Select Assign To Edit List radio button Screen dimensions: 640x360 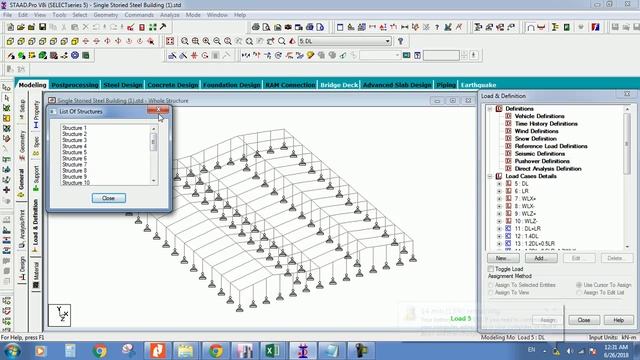click(579, 293)
